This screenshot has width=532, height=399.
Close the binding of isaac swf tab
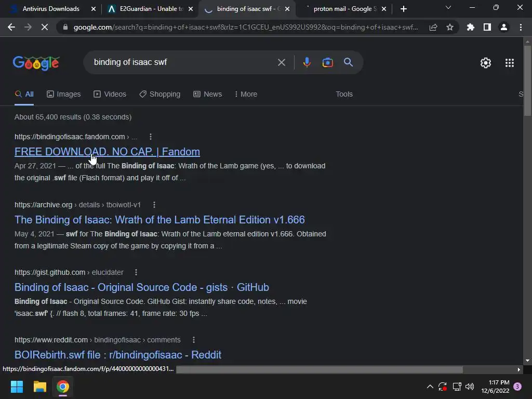click(x=287, y=9)
